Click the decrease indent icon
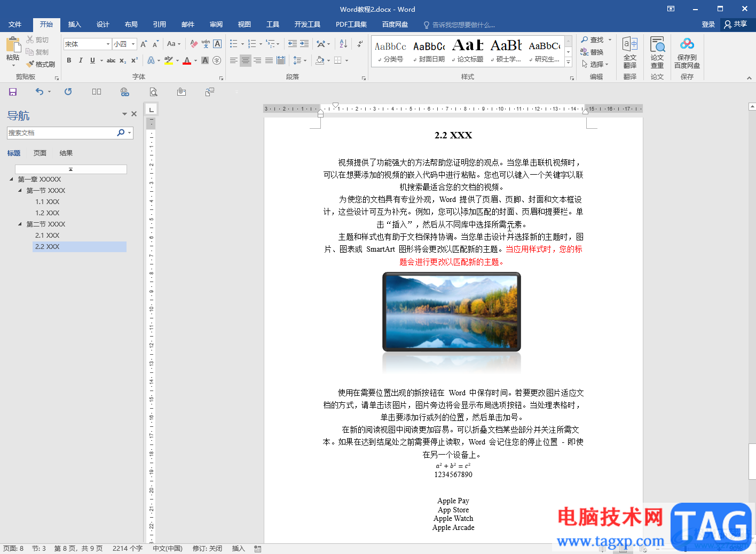This screenshot has height=554, width=756. click(x=292, y=44)
